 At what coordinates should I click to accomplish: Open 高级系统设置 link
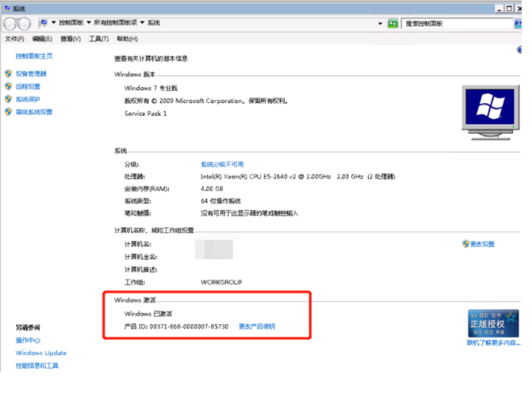click(34, 112)
